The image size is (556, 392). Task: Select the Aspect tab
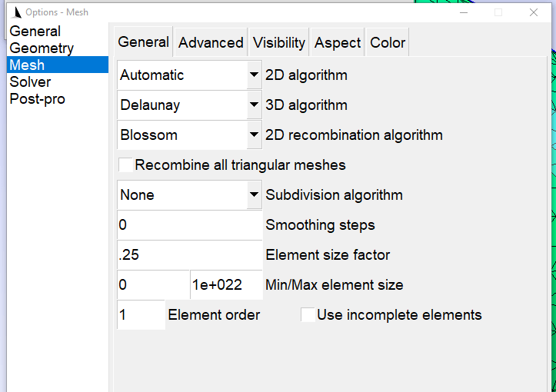click(x=338, y=42)
